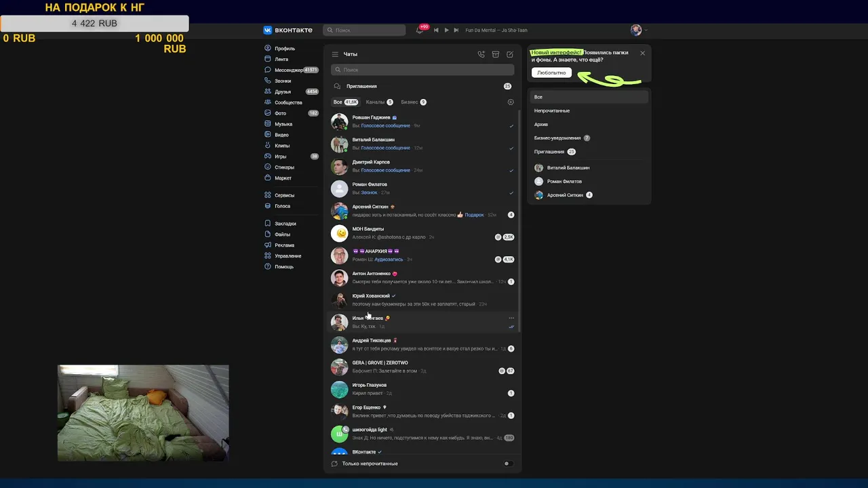
Task: Open the hamburger menu beside Чаты
Action: point(335,54)
